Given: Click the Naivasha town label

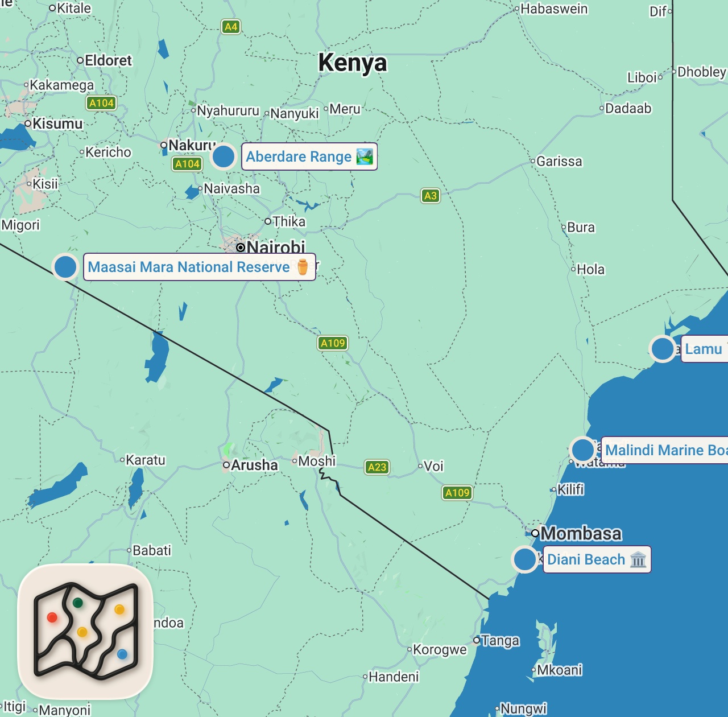Looking at the screenshot, I should point(231,188).
